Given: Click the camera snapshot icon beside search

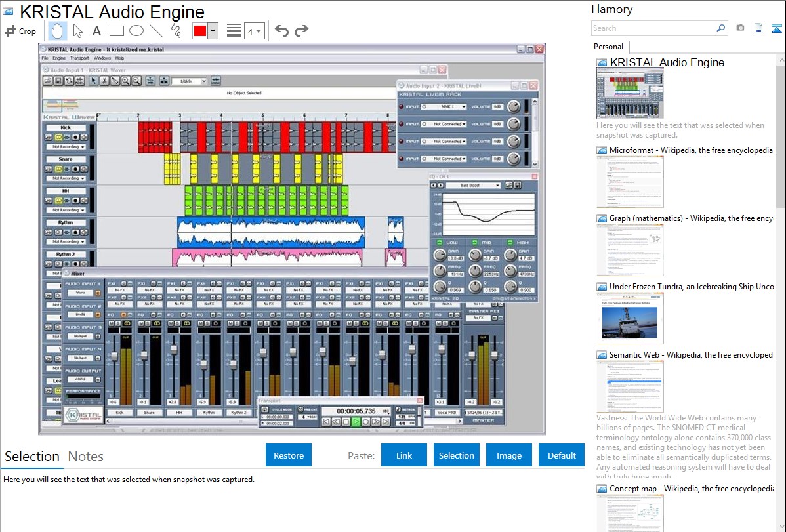Looking at the screenshot, I should pos(740,28).
